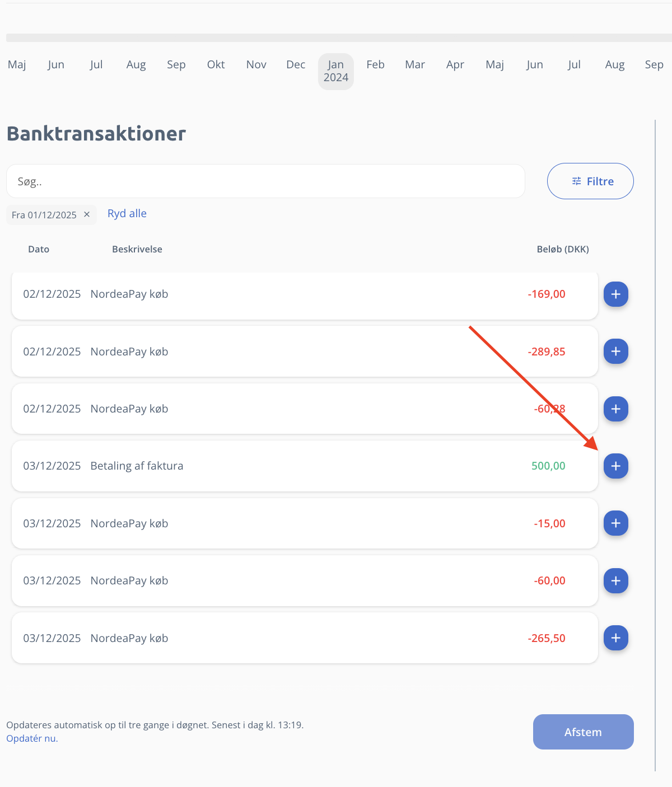Click plus icon for -289,85 transaction
This screenshot has width=672, height=787.
[615, 352]
